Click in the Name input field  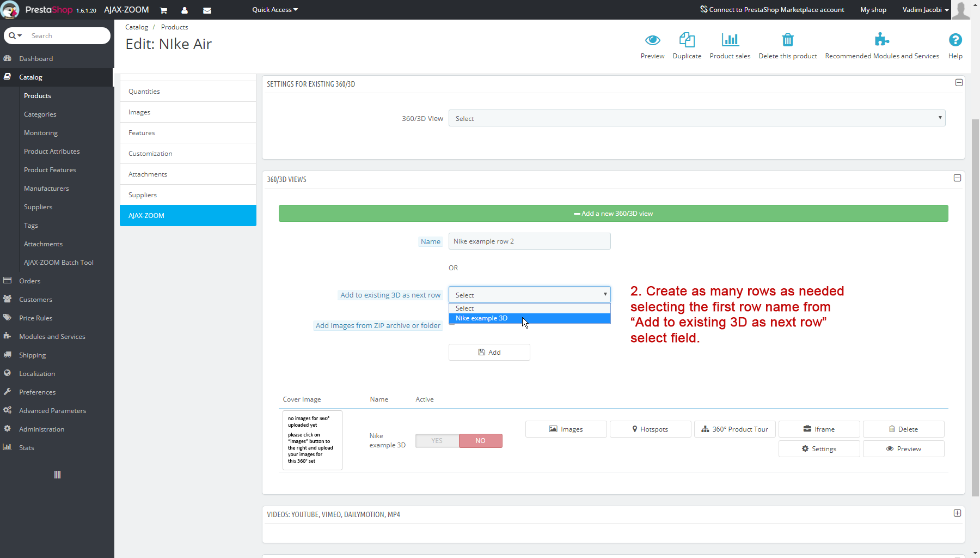point(529,241)
